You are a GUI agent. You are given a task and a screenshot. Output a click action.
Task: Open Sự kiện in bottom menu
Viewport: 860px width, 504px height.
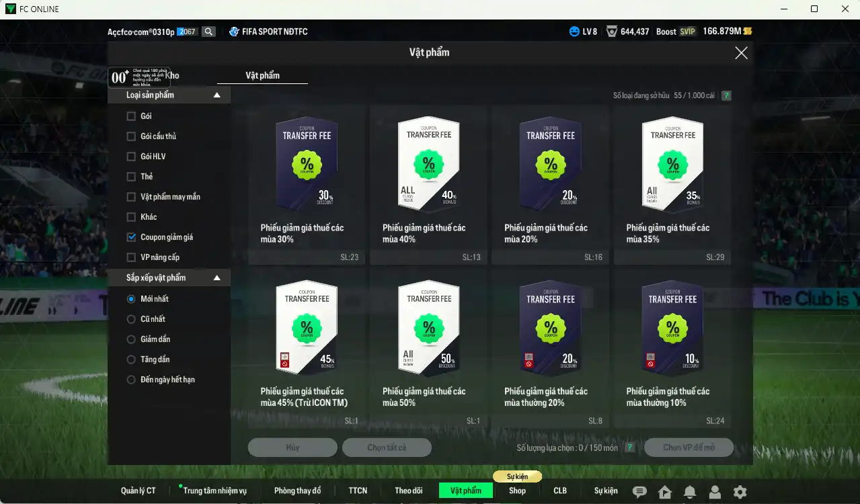point(606,491)
